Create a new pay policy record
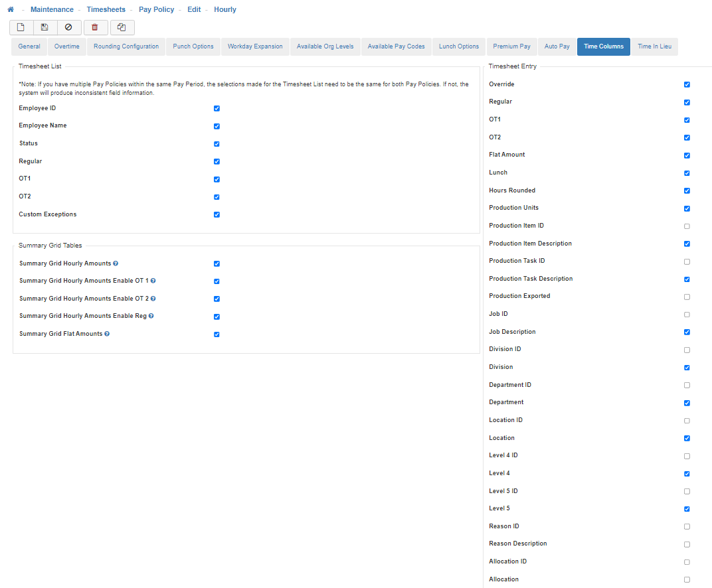This screenshot has width=712, height=588. click(x=21, y=27)
